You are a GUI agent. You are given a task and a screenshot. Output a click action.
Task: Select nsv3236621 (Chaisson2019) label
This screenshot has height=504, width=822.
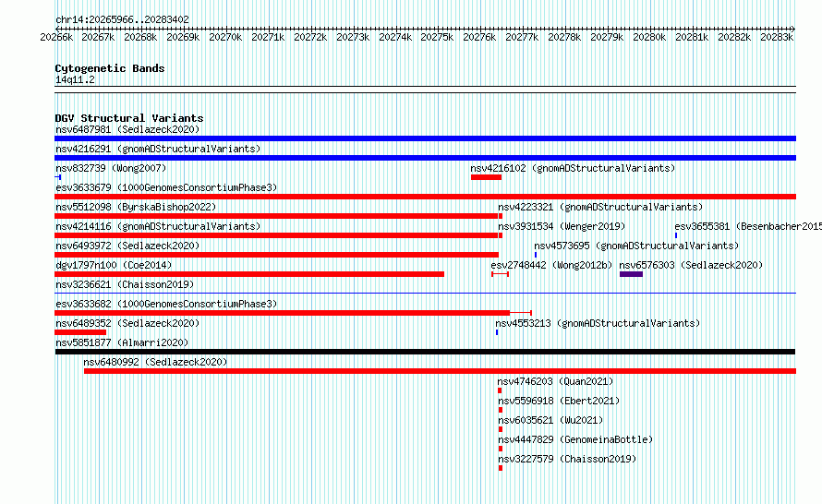[x=125, y=284]
